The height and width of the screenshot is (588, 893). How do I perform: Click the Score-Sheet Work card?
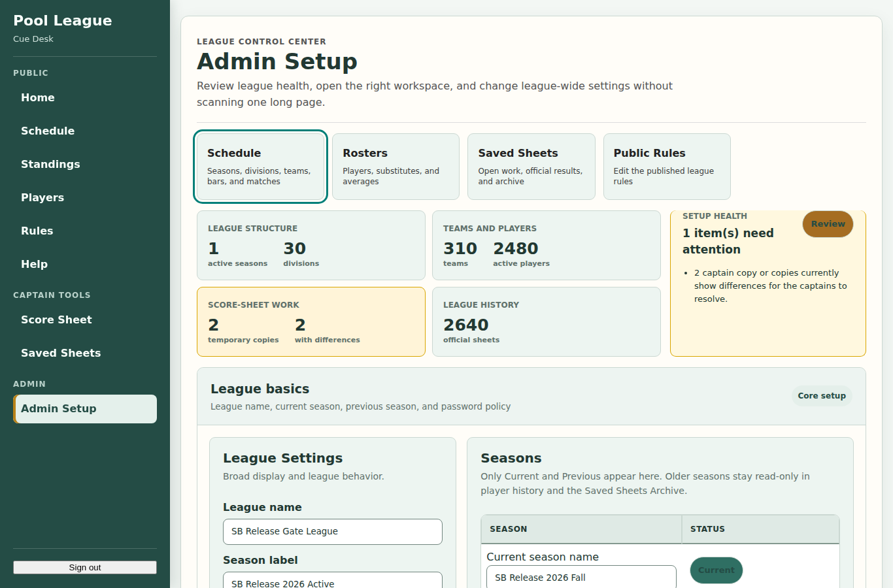311,321
